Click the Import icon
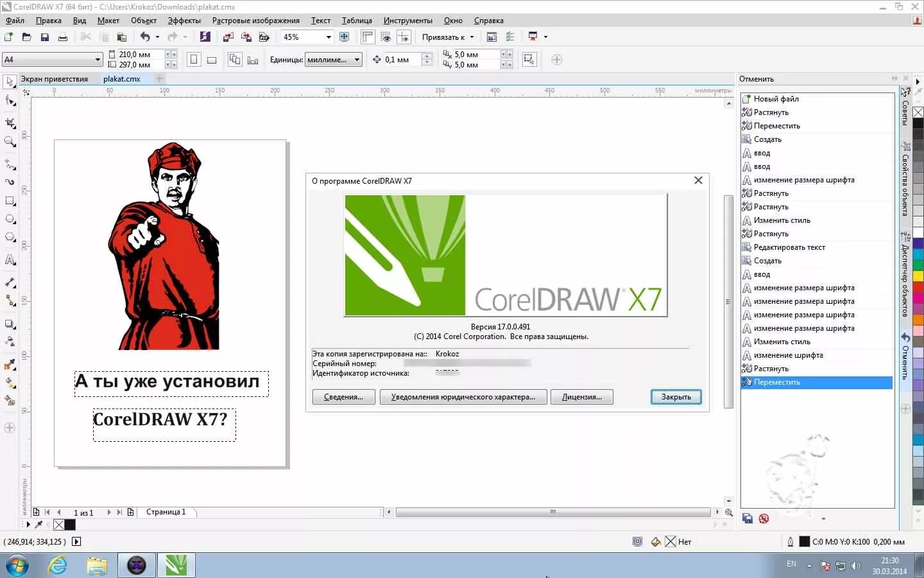 (228, 37)
